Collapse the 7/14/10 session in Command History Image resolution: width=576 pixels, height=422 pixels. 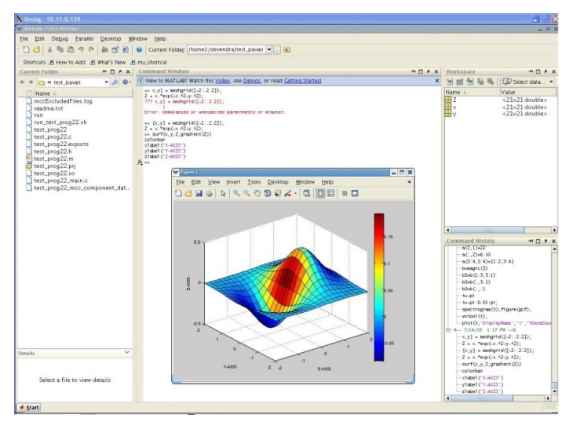pos(448,330)
